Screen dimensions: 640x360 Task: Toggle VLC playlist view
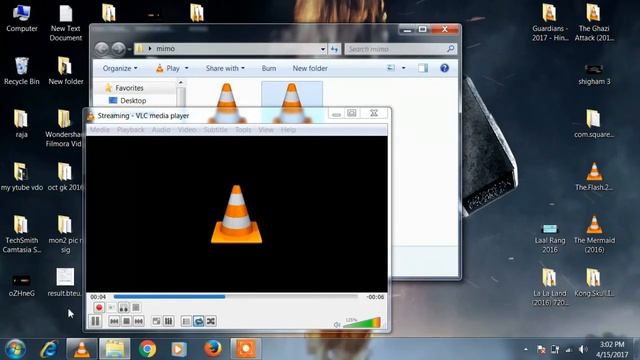pos(186,321)
